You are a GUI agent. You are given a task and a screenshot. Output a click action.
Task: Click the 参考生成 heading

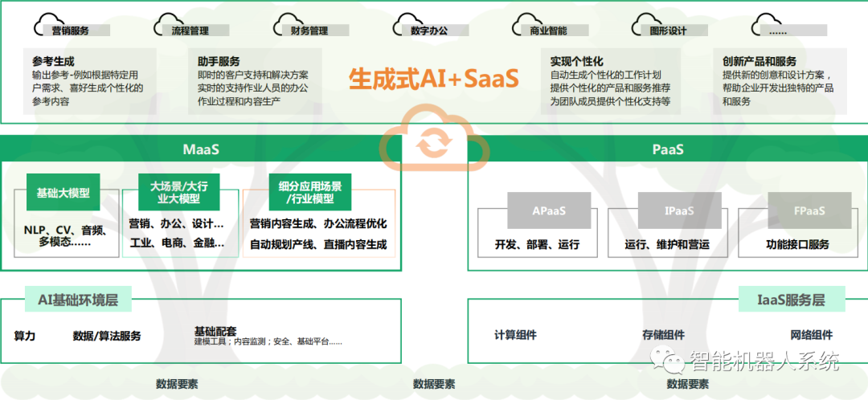(53, 61)
